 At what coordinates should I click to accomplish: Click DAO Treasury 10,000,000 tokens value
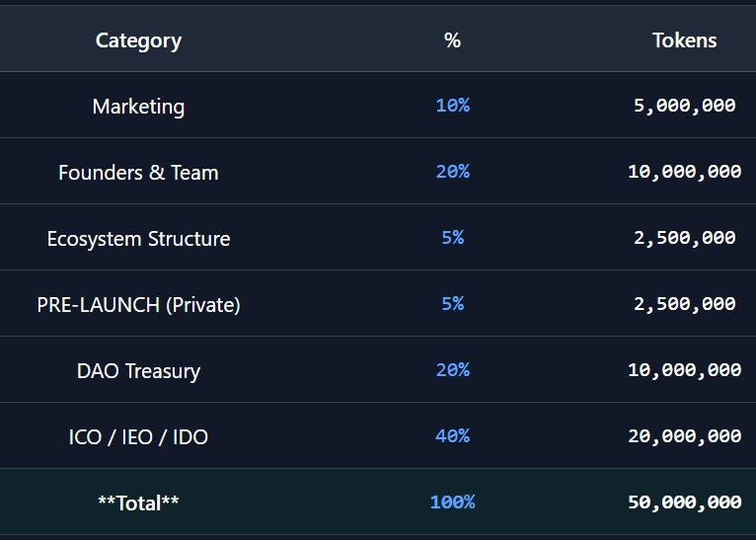coord(684,369)
